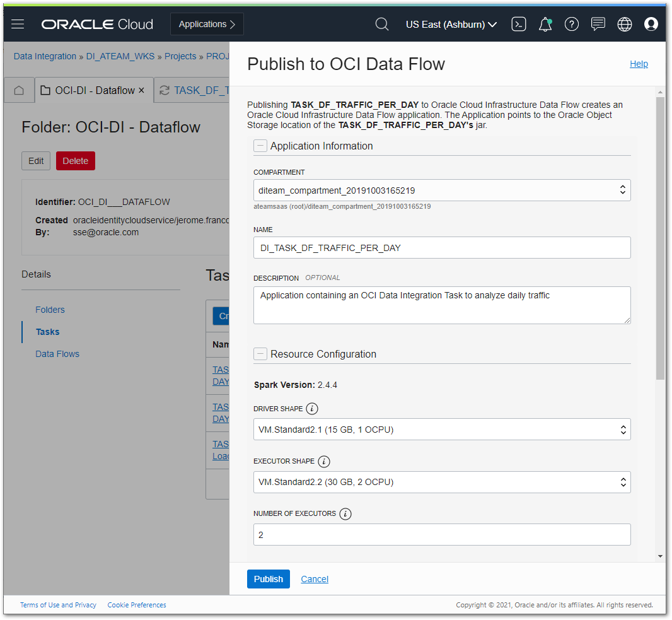Select Data Flows in the Details sidebar
This screenshot has height=620, width=672.
click(x=57, y=354)
